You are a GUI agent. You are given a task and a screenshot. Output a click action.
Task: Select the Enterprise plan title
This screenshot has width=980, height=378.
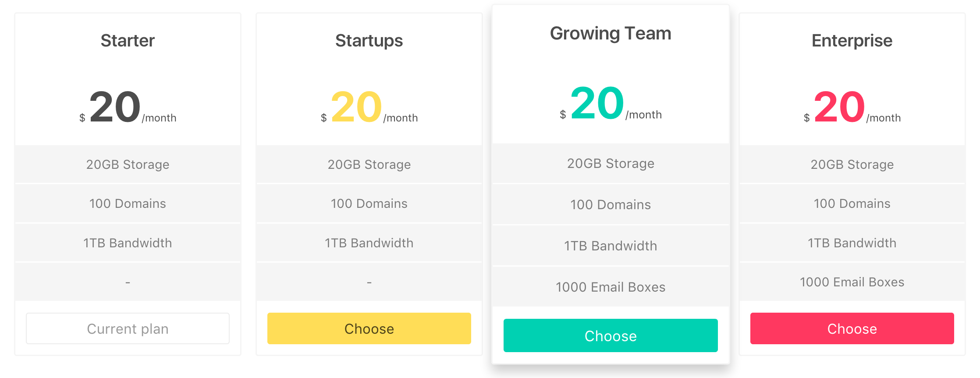pyautogui.click(x=852, y=40)
